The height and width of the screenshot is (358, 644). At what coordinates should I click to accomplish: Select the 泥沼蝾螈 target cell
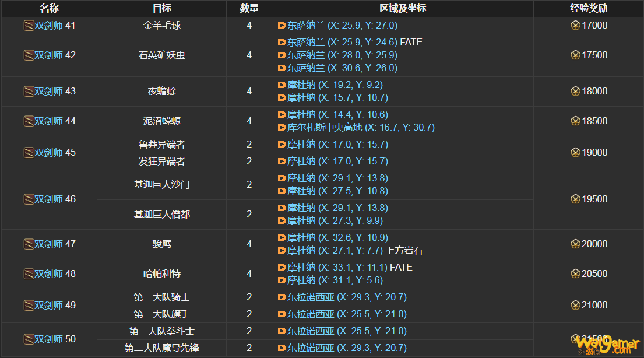coord(162,121)
